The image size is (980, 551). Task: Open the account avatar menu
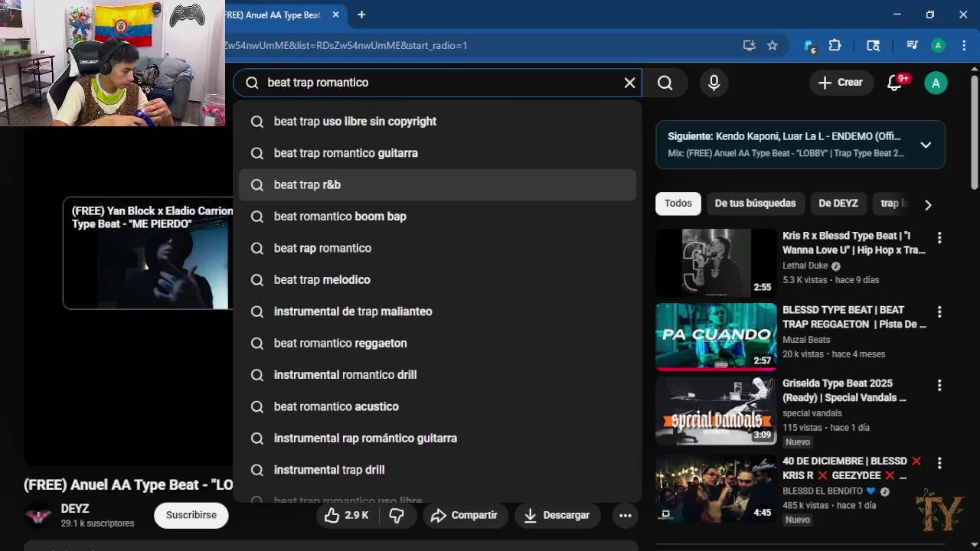pos(936,83)
